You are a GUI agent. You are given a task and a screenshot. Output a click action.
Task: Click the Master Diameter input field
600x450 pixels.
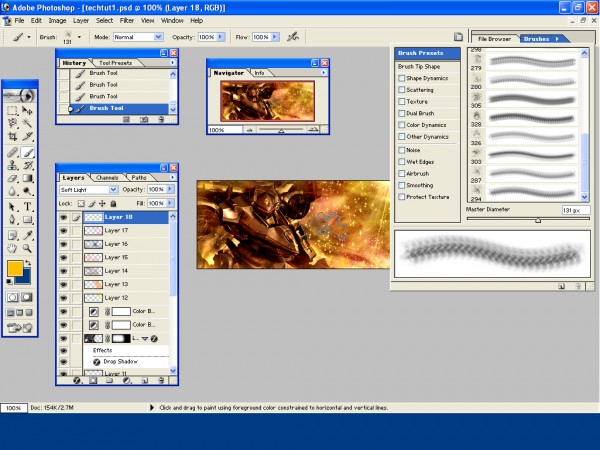[576, 210]
